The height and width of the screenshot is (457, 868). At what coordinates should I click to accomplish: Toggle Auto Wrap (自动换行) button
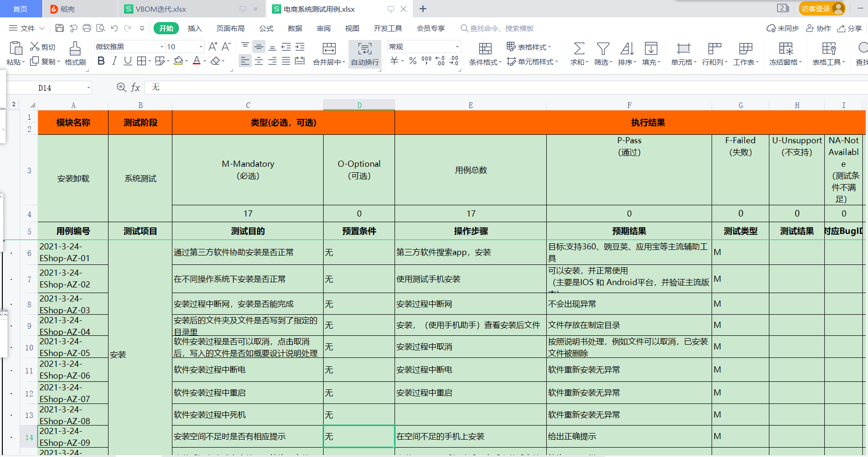coord(365,54)
